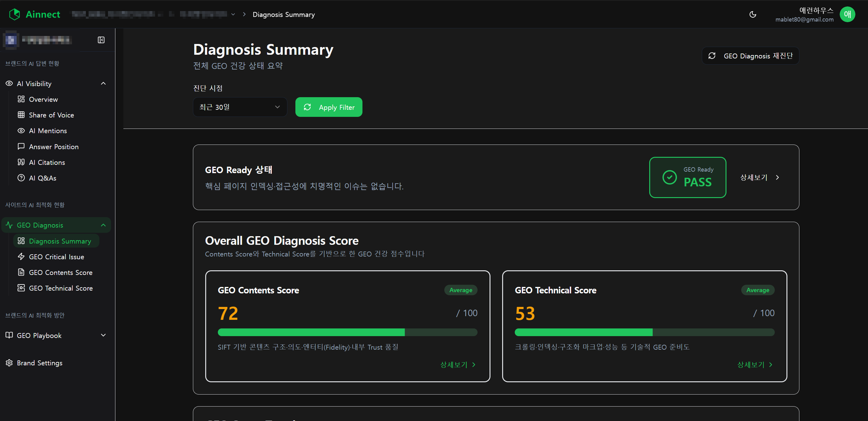Click the Ainnect logo icon
The image size is (868, 421).
click(14, 14)
